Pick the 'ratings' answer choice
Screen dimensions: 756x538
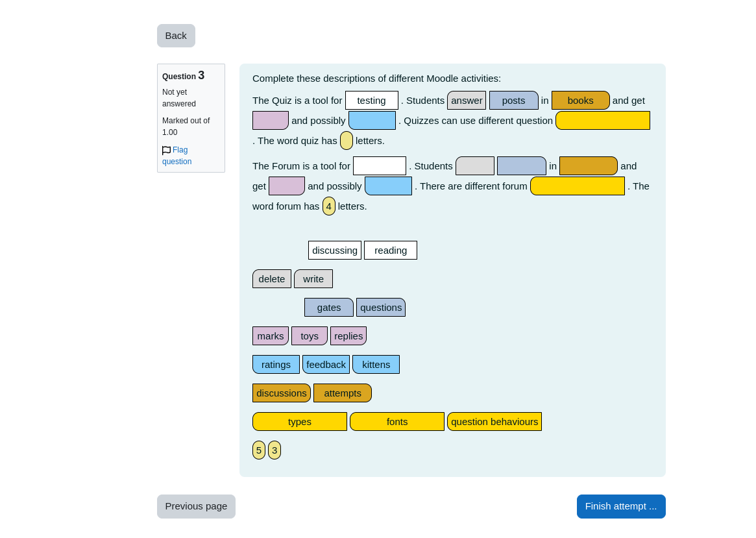(276, 364)
